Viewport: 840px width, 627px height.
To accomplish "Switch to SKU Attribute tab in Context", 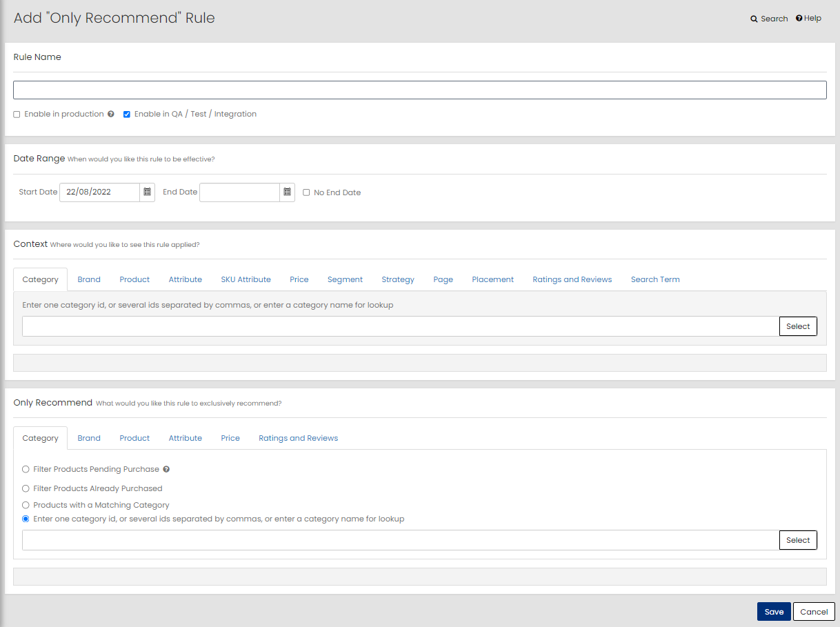I will tap(246, 279).
